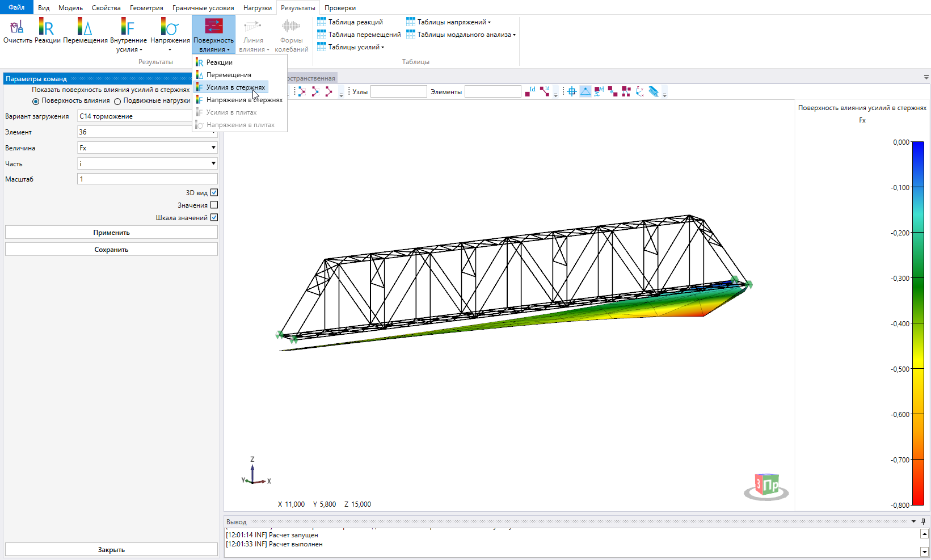
Task: Click the Закрыть button
Action: [111, 550]
